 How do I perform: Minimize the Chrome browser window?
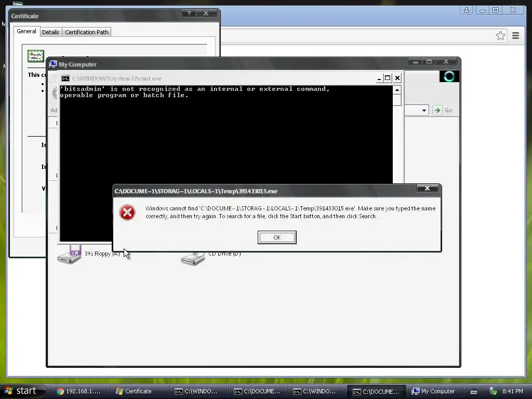pos(482,10)
